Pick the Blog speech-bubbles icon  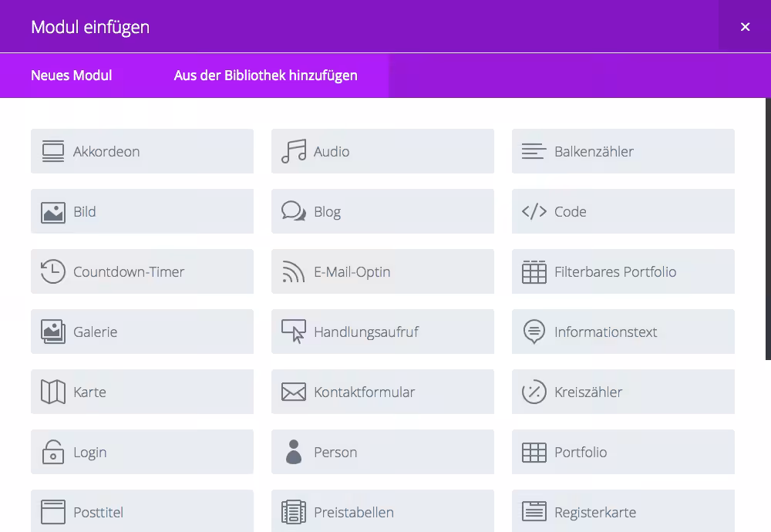294,211
